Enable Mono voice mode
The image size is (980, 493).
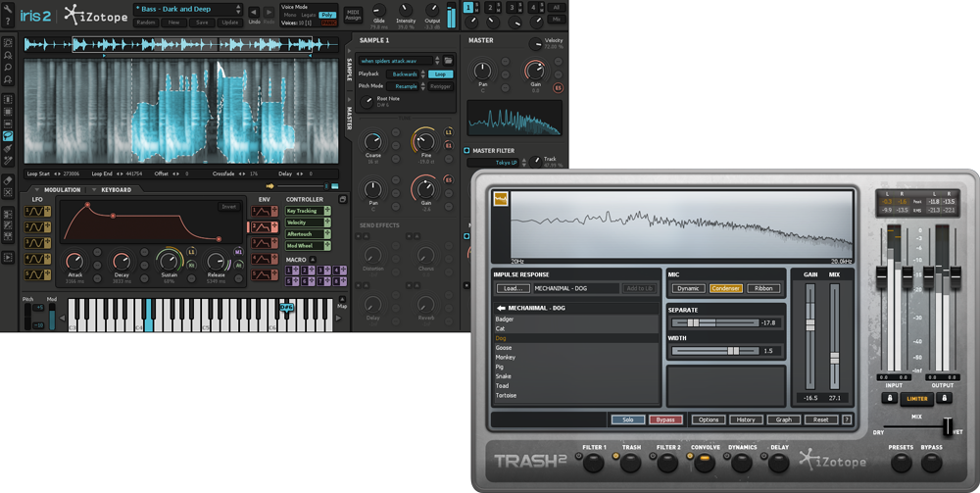click(290, 15)
